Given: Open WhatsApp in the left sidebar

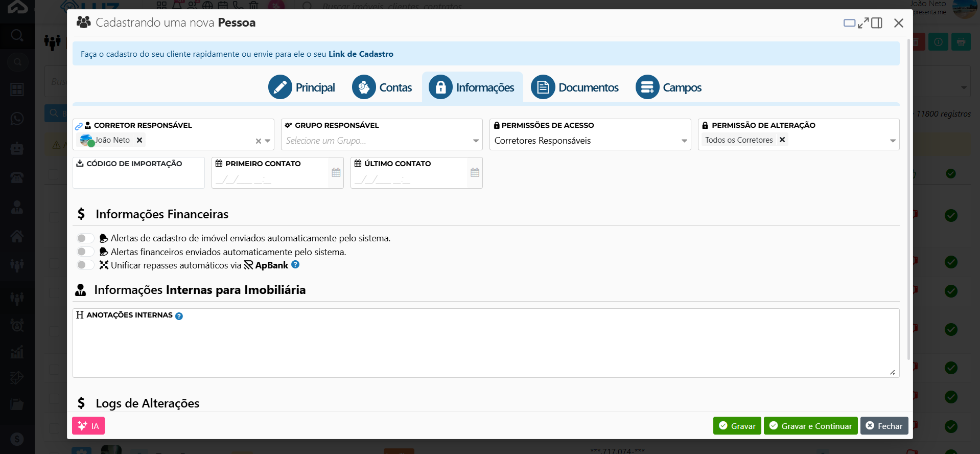Looking at the screenshot, I should pos(17,119).
